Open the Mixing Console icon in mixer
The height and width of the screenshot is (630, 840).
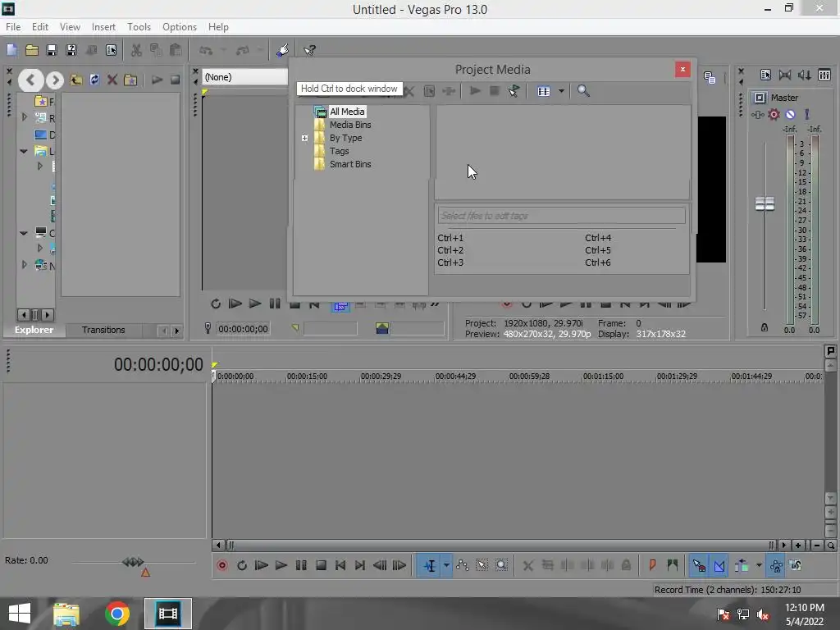pos(824,75)
